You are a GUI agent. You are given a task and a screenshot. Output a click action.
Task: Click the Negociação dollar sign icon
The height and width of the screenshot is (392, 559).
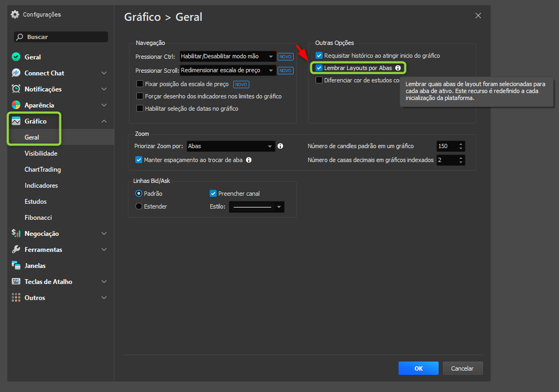coord(16,234)
